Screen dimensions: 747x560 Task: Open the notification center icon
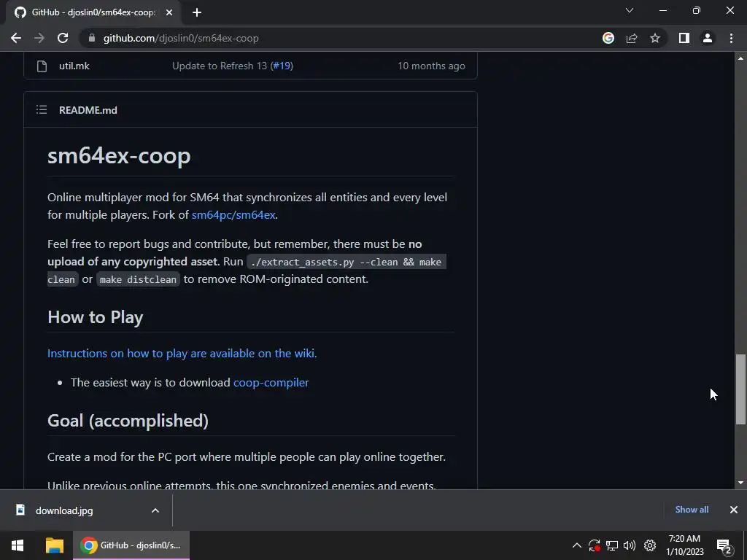pyautogui.click(x=724, y=545)
